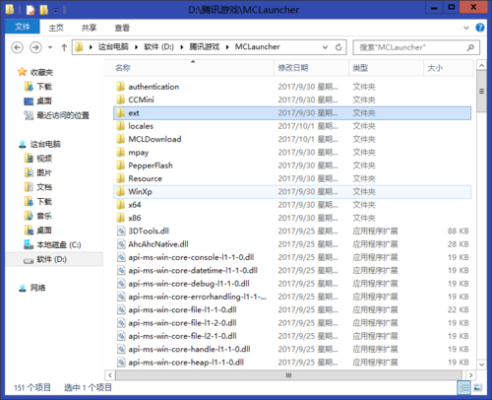The height and width of the screenshot is (400, 492).
Task: Select the ext folder icon
Action: [x=121, y=113]
